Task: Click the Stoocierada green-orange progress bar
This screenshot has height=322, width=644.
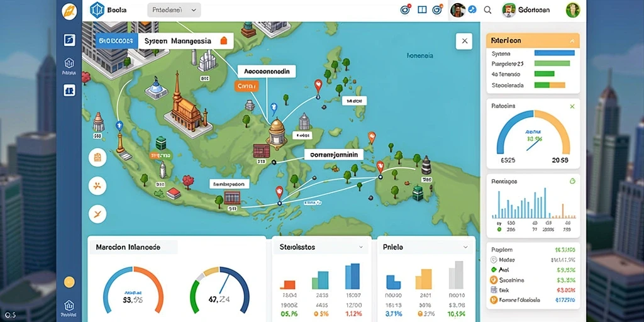Action: [550, 85]
